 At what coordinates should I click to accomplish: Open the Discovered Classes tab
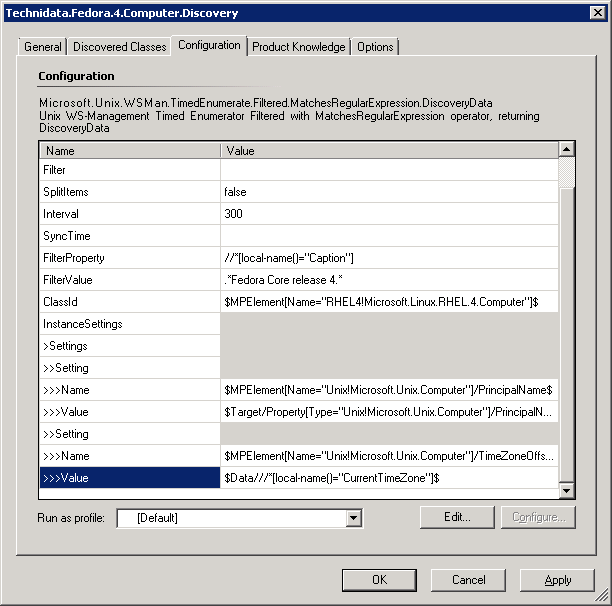click(x=119, y=47)
